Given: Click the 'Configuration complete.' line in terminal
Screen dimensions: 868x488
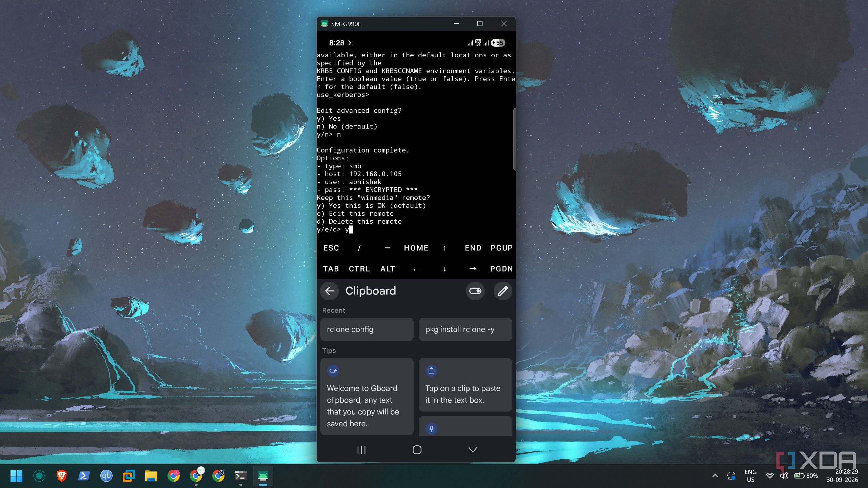Looking at the screenshot, I should click(363, 150).
